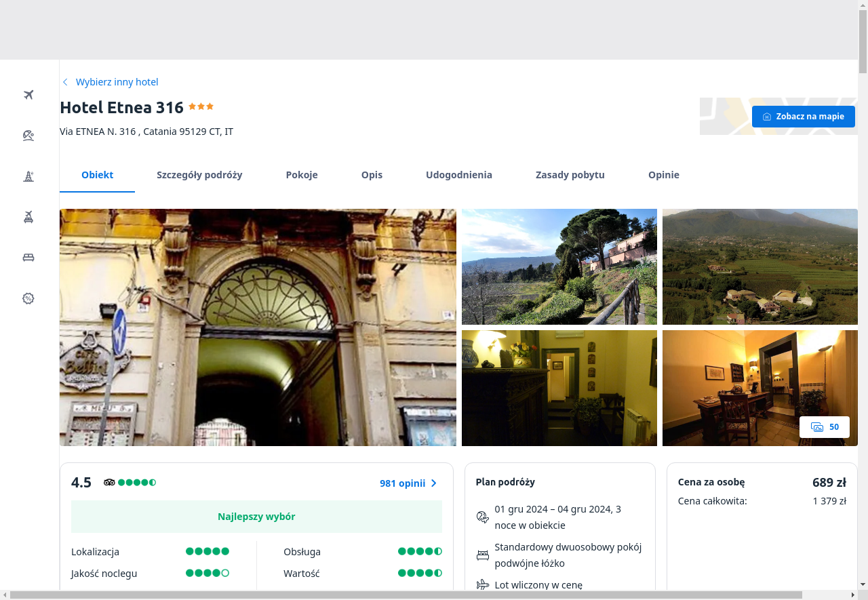Click the calendar trip dates icon

[x=483, y=517]
